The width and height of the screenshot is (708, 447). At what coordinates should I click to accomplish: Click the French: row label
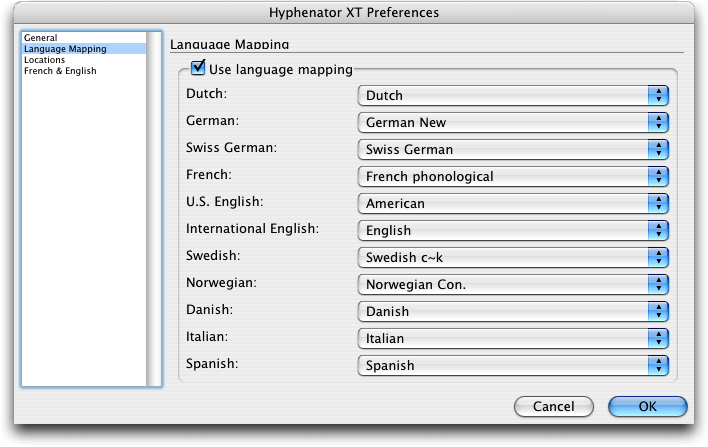(209, 175)
